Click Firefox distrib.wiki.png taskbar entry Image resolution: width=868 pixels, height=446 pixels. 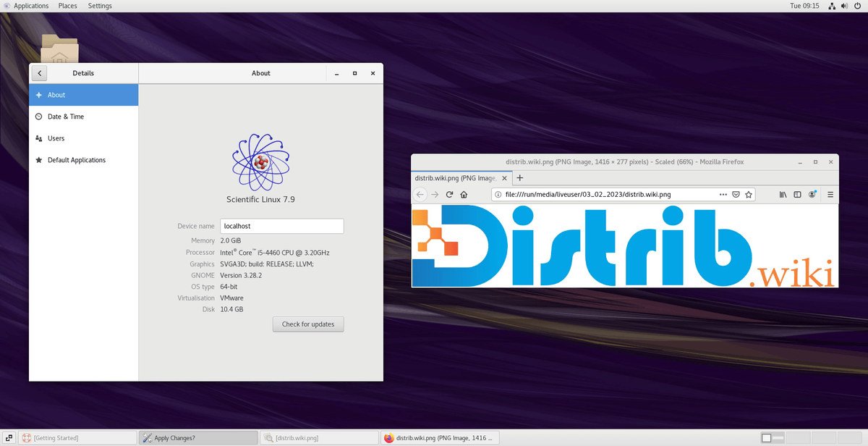440,437
